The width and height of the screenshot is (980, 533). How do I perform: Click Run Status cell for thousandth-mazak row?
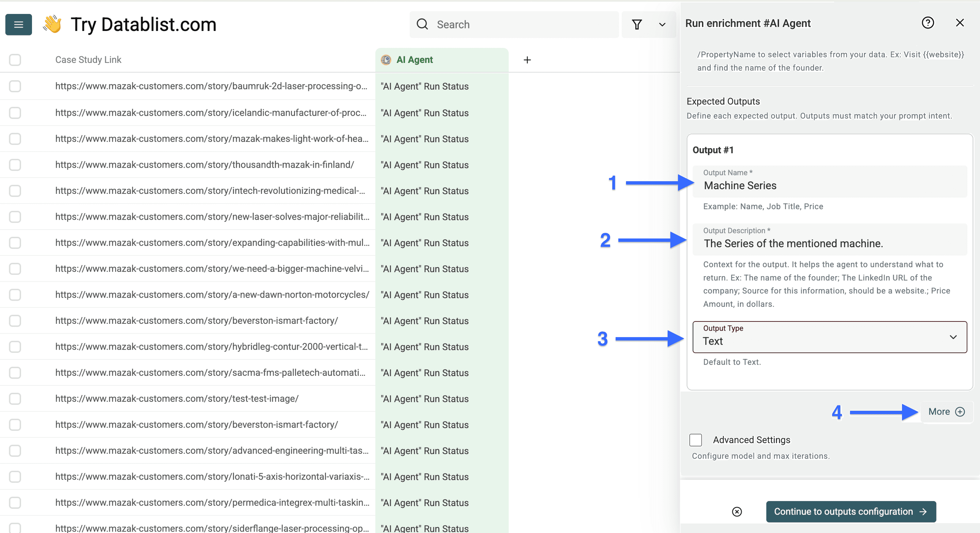(x=442, y=165)
